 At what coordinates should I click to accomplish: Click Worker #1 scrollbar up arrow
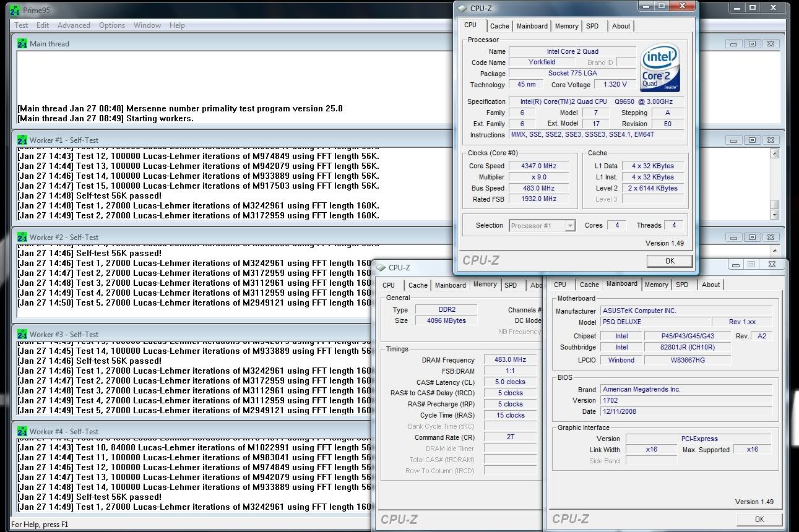(774, 153)
